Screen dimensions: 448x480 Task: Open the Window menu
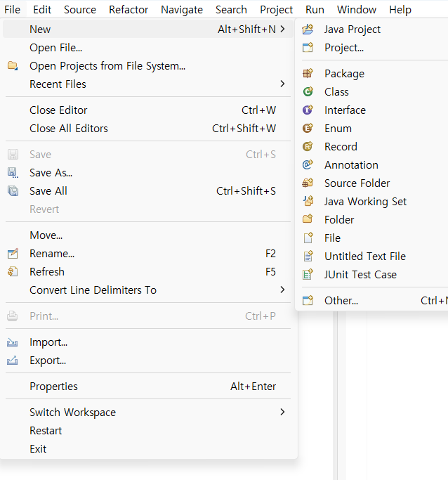point(357,10)
